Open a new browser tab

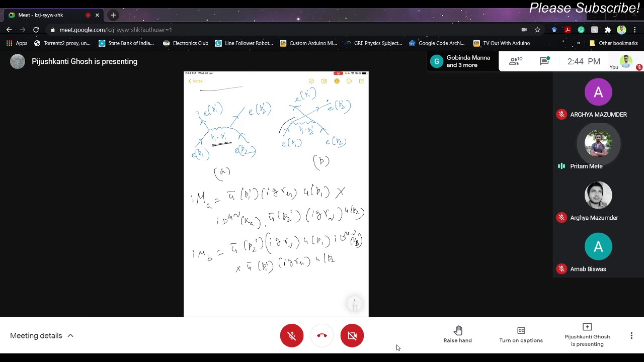113,15
